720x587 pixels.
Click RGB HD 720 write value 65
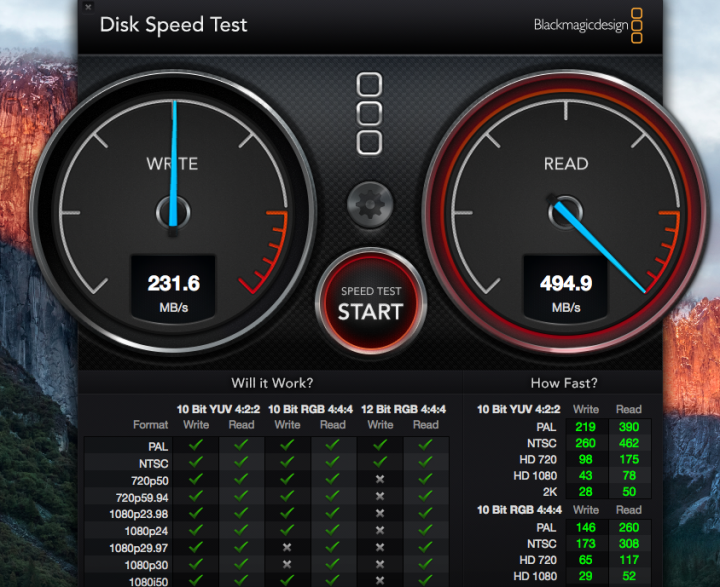tap(585, 560)
